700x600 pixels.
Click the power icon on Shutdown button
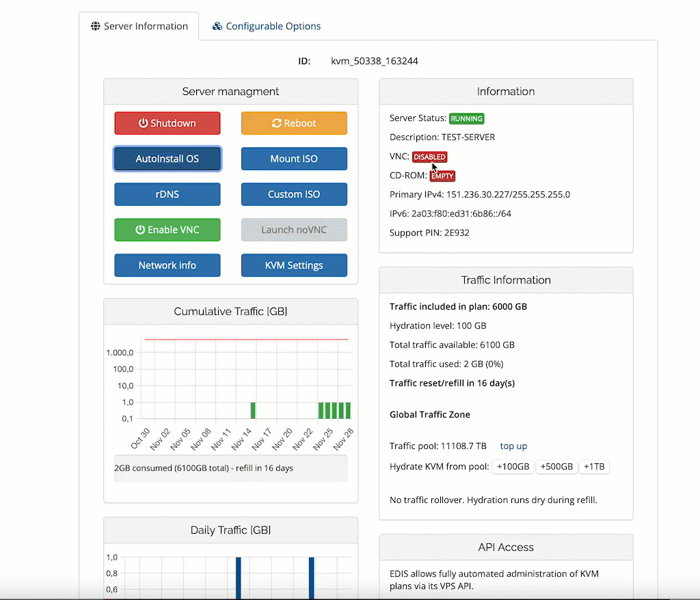143,123
